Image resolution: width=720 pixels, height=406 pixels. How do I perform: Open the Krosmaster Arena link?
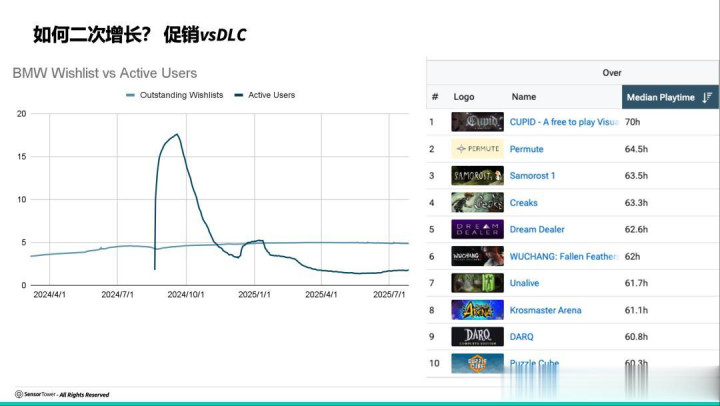pyautogui.click(x=546, y=310)
